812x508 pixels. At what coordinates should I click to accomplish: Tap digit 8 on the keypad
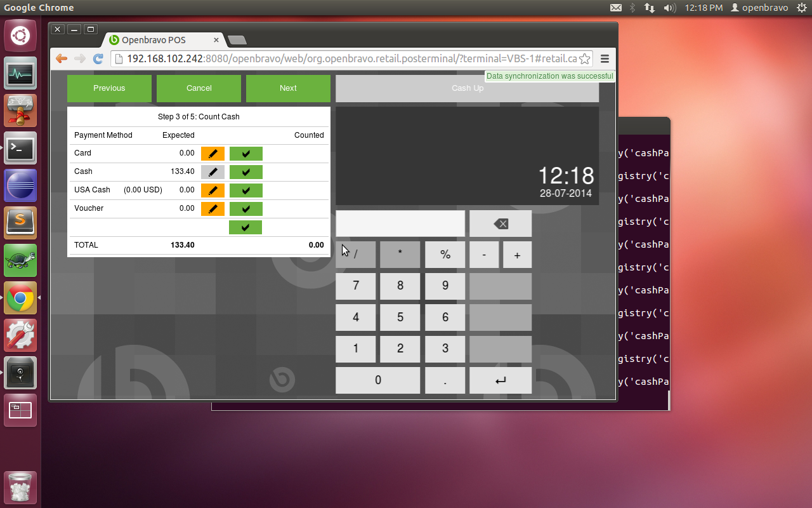(x=400, y=286)
